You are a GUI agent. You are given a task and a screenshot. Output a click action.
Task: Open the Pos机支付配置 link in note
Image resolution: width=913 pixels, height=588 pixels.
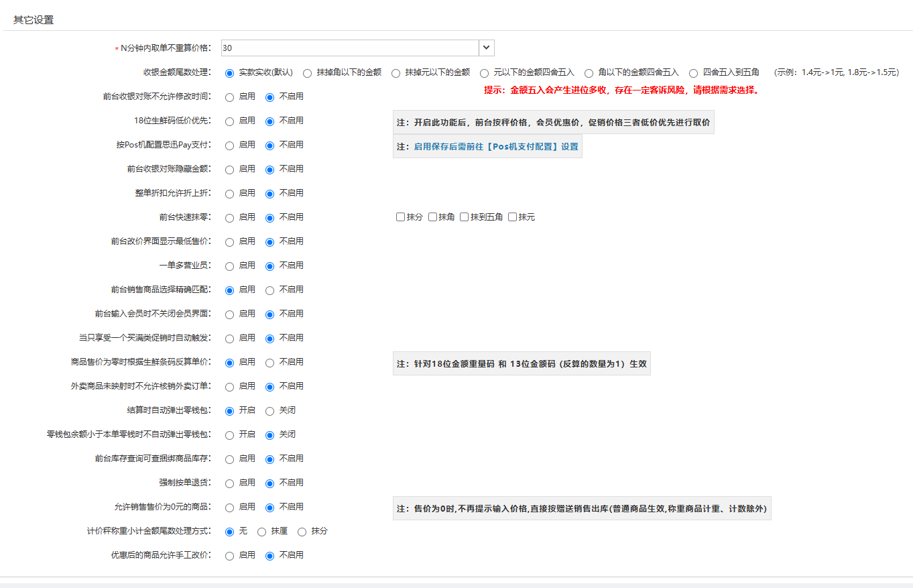495,146
